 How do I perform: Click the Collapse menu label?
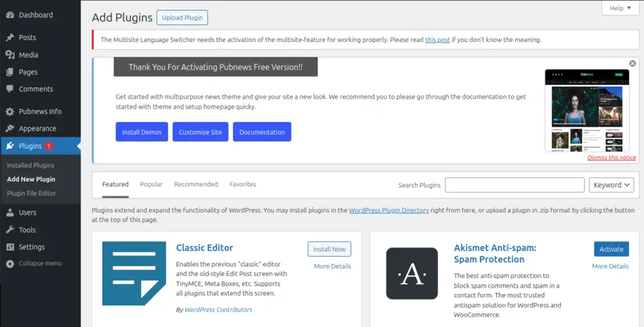[x=40, y=264]
